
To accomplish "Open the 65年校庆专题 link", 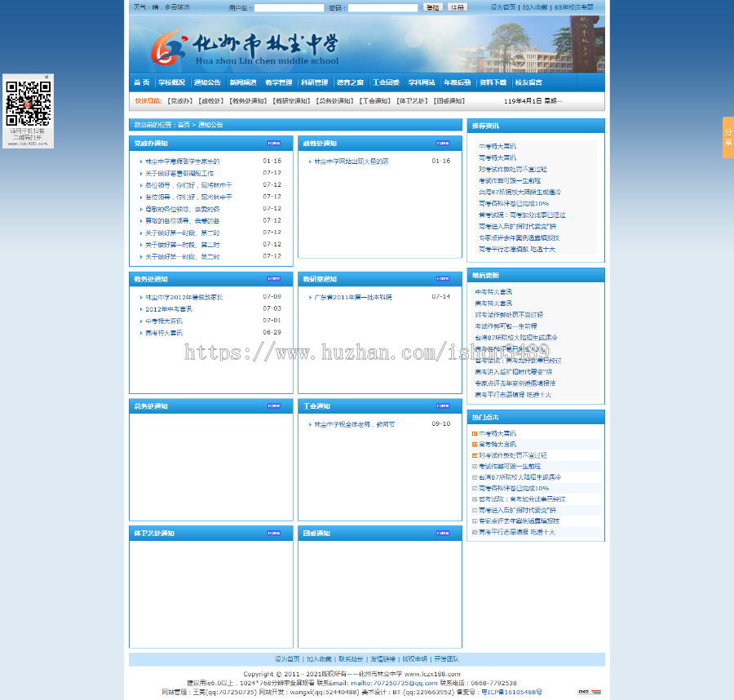I will click(573, 7).
